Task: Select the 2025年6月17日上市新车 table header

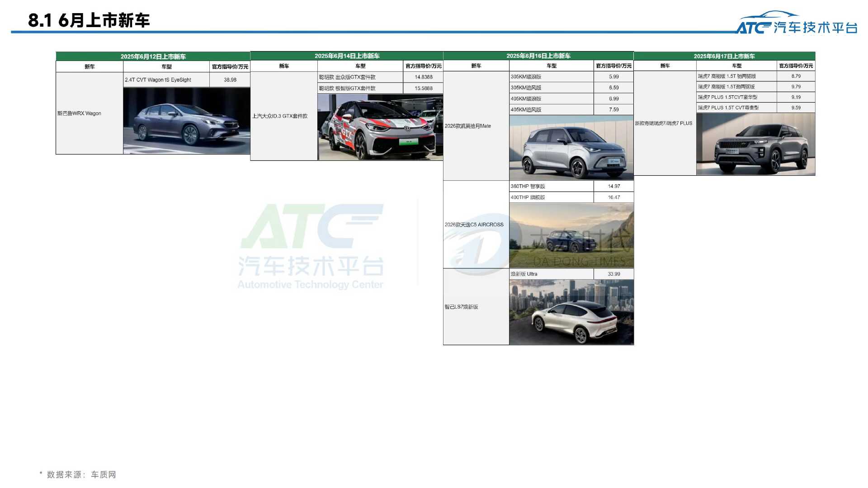Action: pyautogui.click(x=724, y=56)
